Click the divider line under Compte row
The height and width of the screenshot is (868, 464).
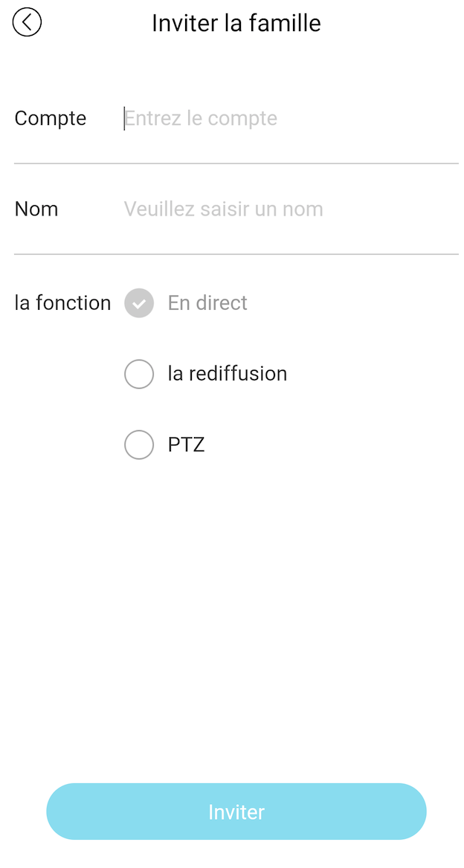(x=236, y=163)
